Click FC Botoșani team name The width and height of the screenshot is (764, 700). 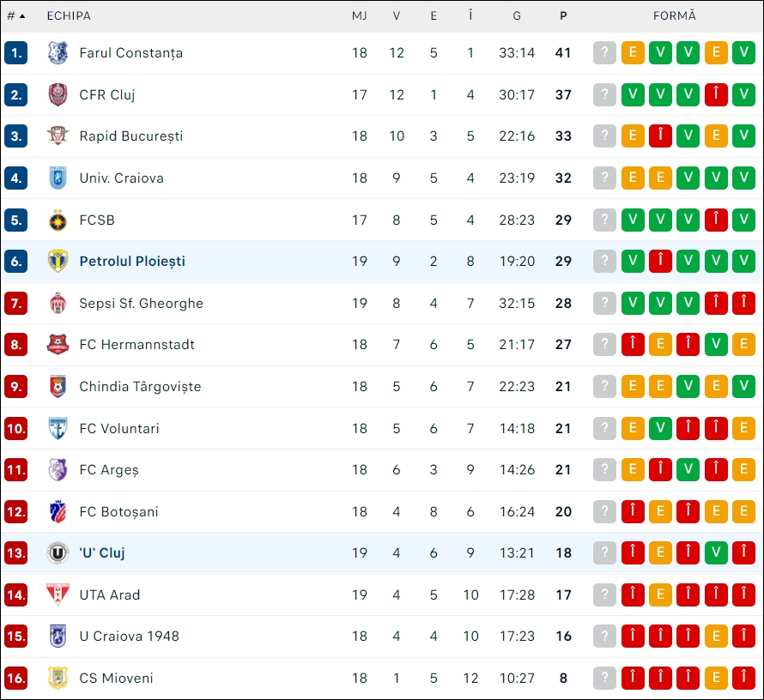pos(118,511)
